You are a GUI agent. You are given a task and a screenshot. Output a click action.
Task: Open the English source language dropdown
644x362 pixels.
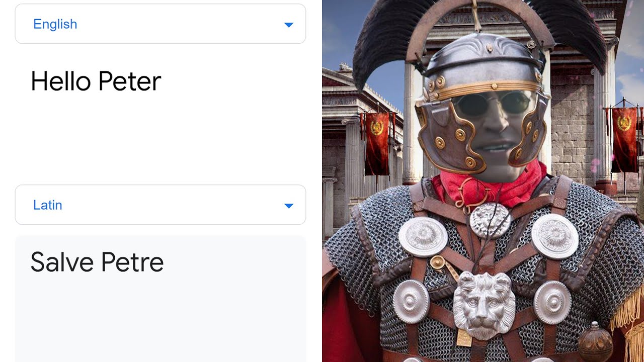coord(160,24)
